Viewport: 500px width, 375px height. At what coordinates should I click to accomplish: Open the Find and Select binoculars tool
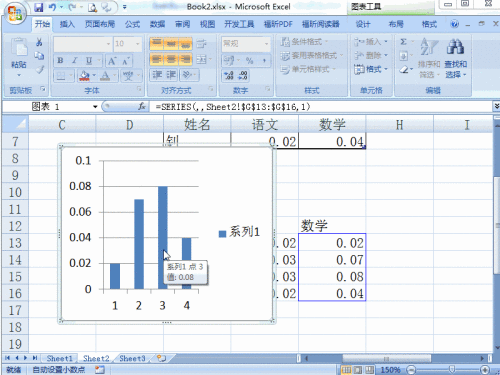(x=455, y=46)
